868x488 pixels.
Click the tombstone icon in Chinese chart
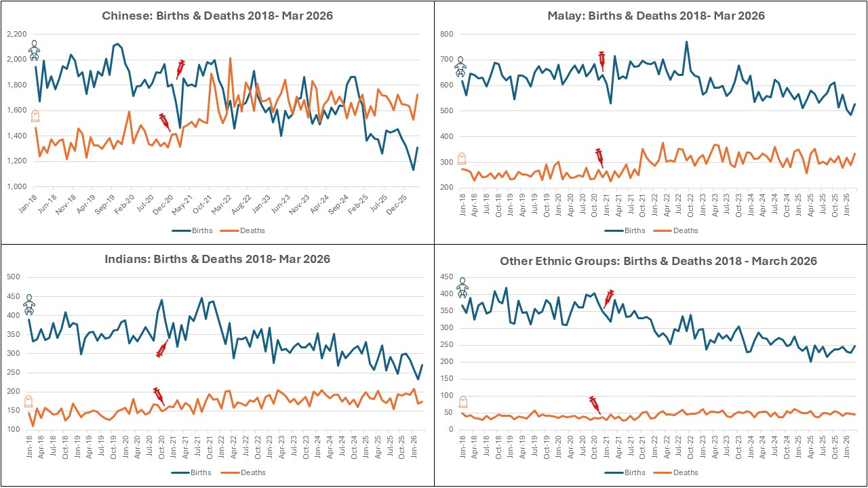tap(35, 116)
